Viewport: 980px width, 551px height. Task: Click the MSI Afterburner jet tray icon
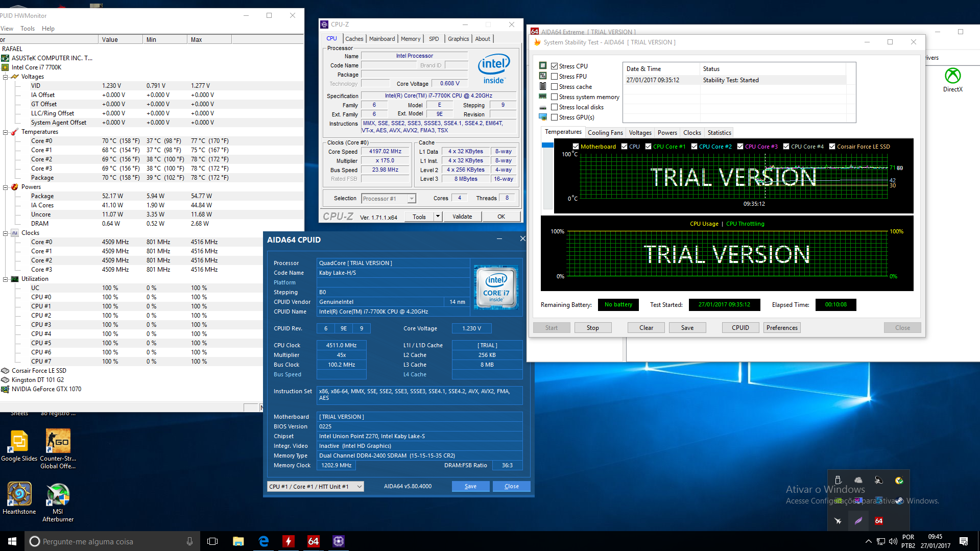[838, 521]
